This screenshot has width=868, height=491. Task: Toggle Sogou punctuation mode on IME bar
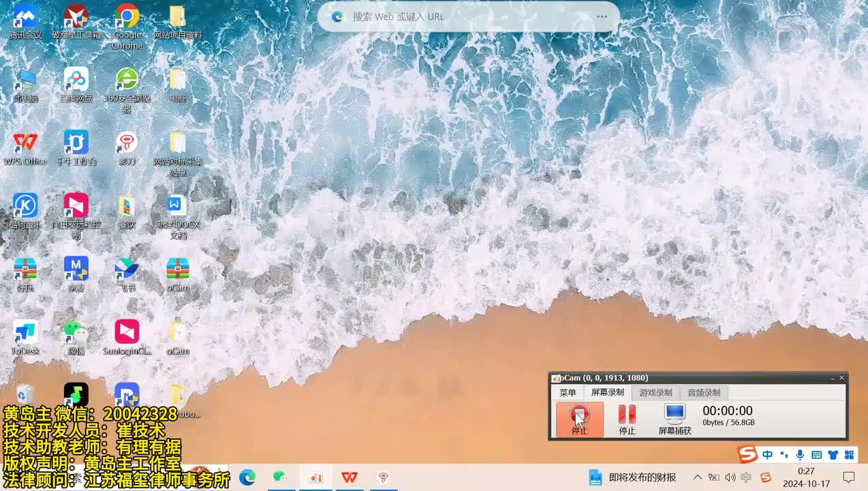784,455
